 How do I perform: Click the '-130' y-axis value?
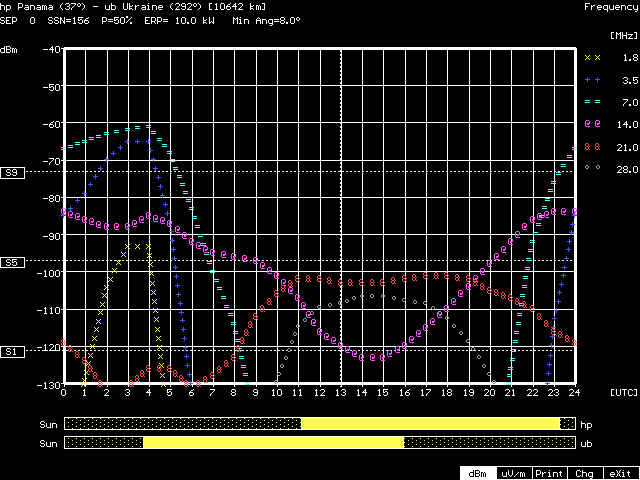[x=49, y=384]
